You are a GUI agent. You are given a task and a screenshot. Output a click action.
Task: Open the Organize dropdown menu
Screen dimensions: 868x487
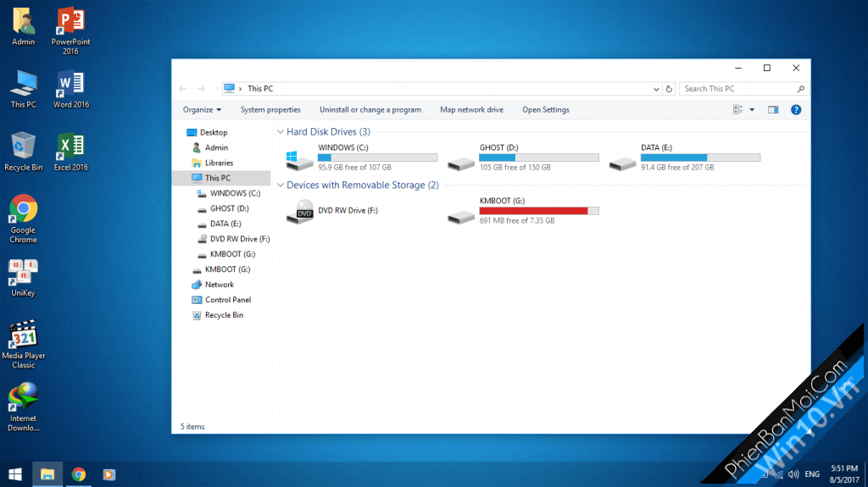click(202, 109)
